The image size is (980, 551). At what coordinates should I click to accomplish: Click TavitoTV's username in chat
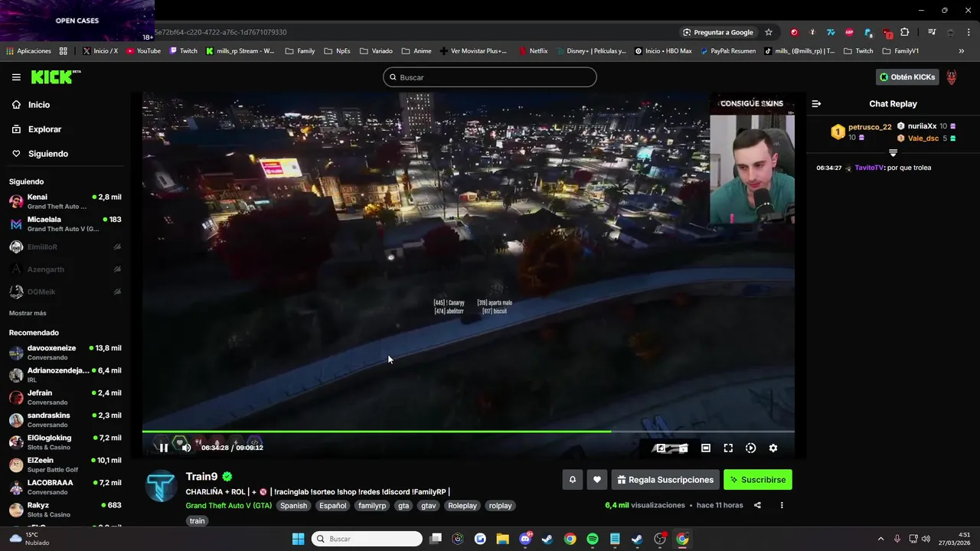click(x=869, y=168)
